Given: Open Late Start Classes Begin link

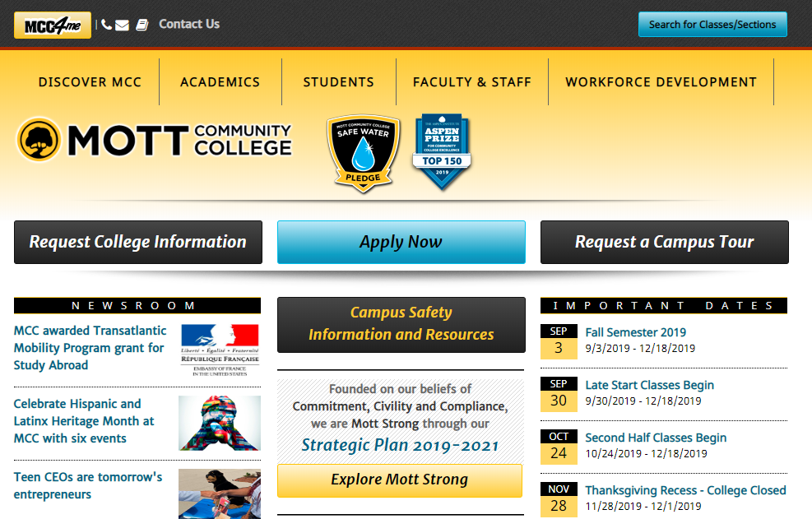Looking at the screenshot, I should coord(649,385).
